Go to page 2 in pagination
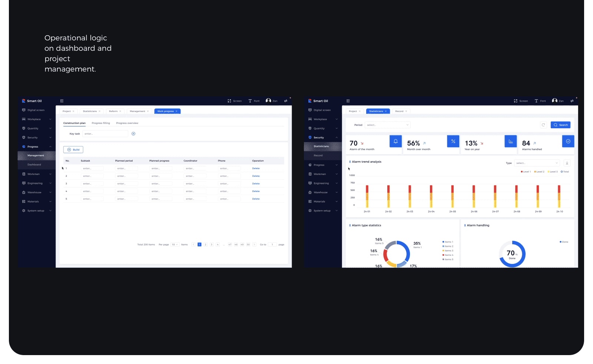The height and width of the screenshot is (364, 593). (x=205, y=245)
